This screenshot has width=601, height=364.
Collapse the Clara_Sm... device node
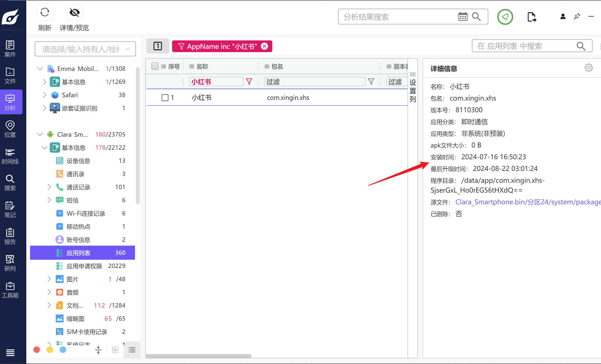(40, 134)
